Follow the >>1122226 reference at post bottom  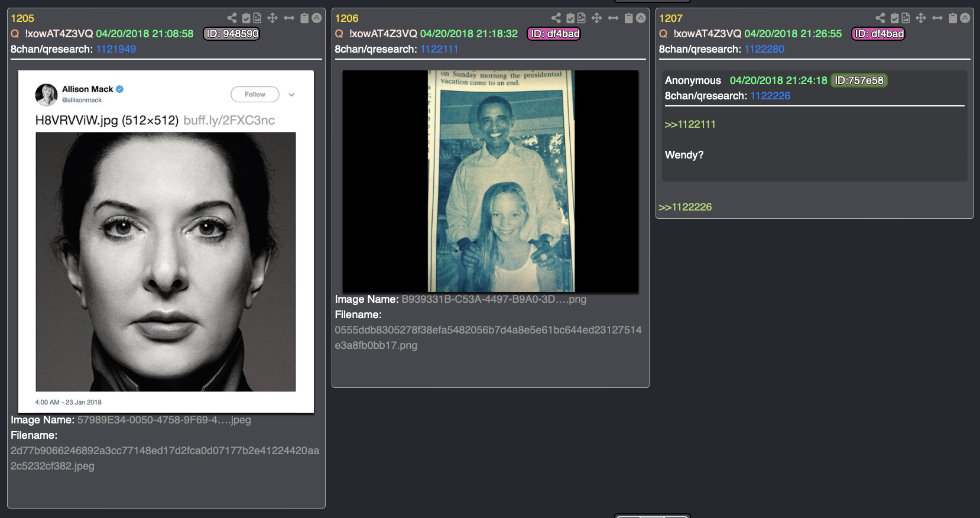(685, 207)
